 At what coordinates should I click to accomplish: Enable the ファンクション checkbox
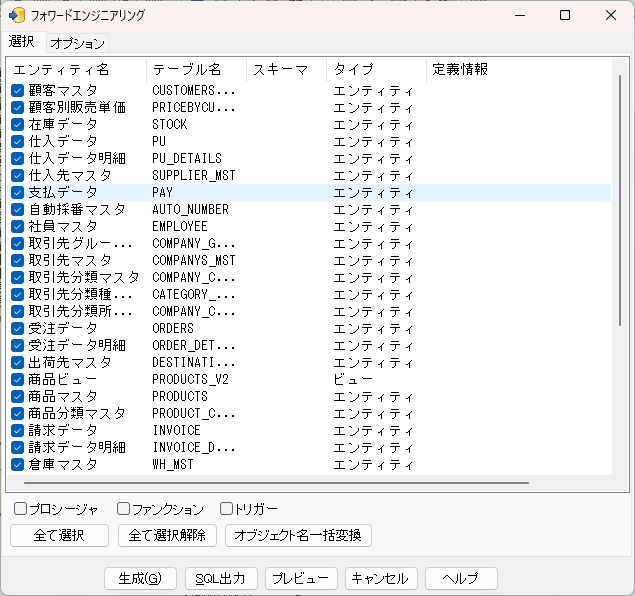(x=123, y=509)
